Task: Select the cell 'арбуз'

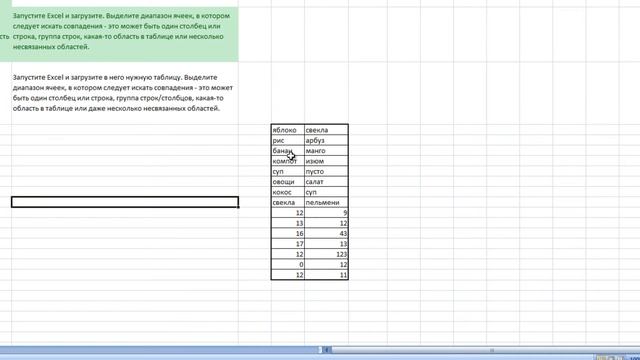Action: click(x=326, y=140)
